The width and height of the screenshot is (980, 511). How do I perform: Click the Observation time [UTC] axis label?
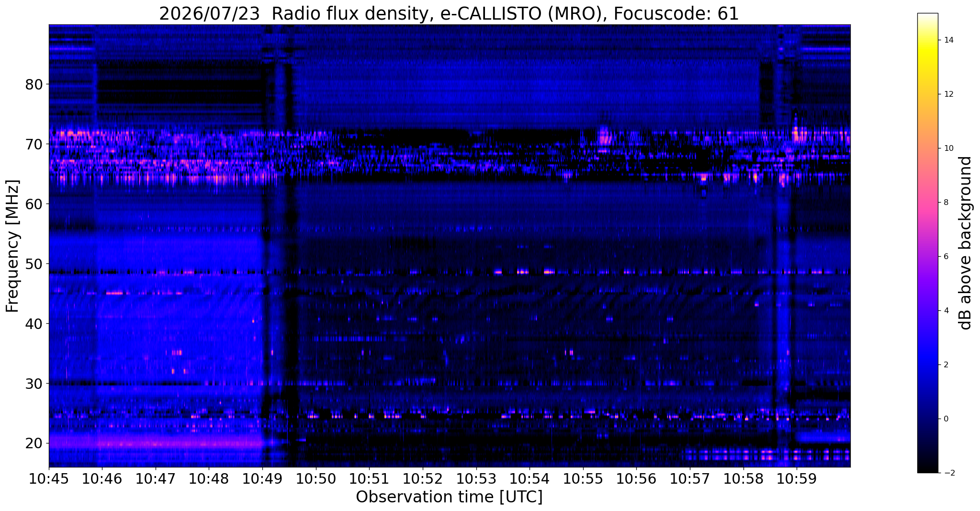click(x=449, y=497)
